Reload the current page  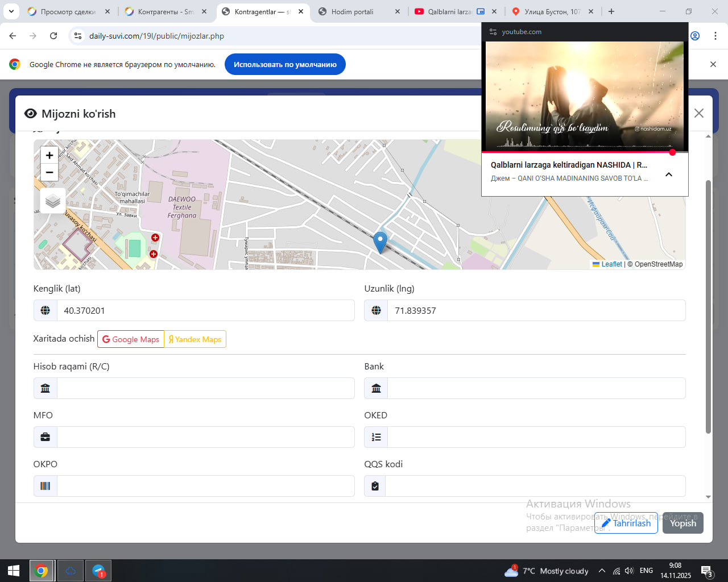pyautogui.click(x=53, y=36)
